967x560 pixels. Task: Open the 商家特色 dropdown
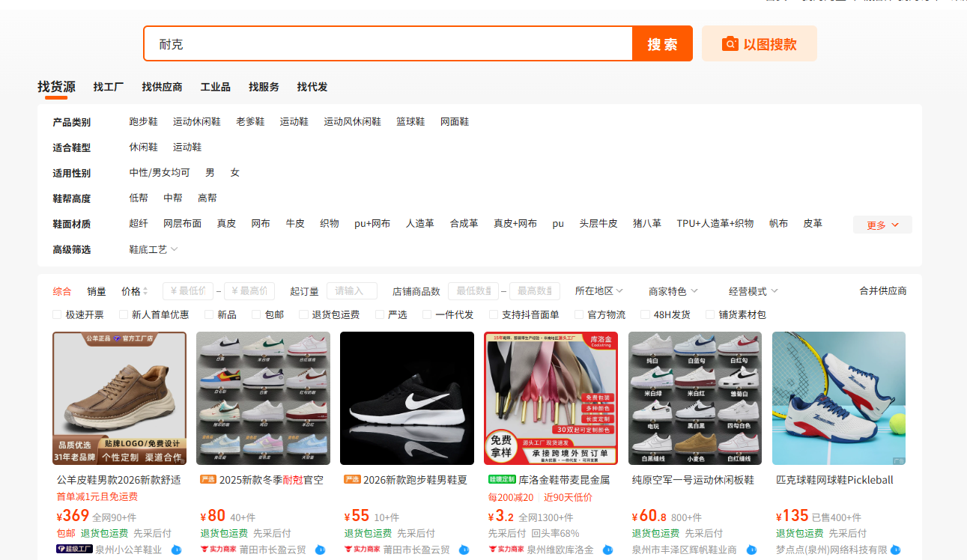[673, 290]
